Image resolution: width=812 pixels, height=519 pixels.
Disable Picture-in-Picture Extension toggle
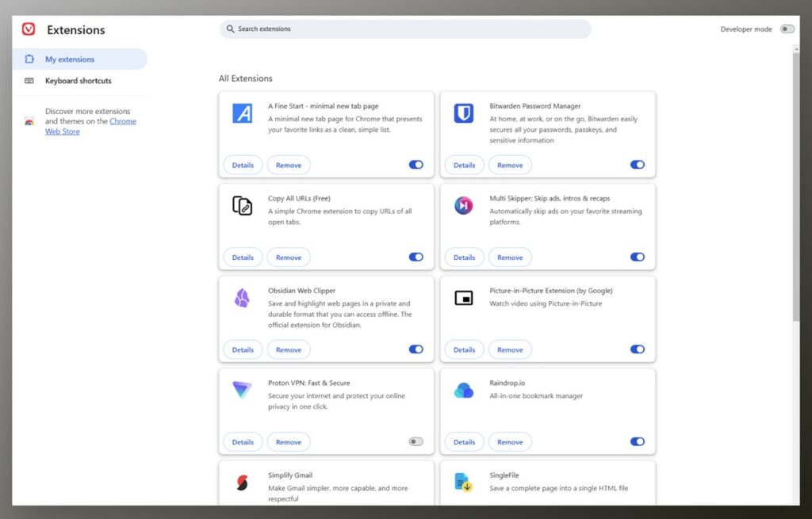638,349
